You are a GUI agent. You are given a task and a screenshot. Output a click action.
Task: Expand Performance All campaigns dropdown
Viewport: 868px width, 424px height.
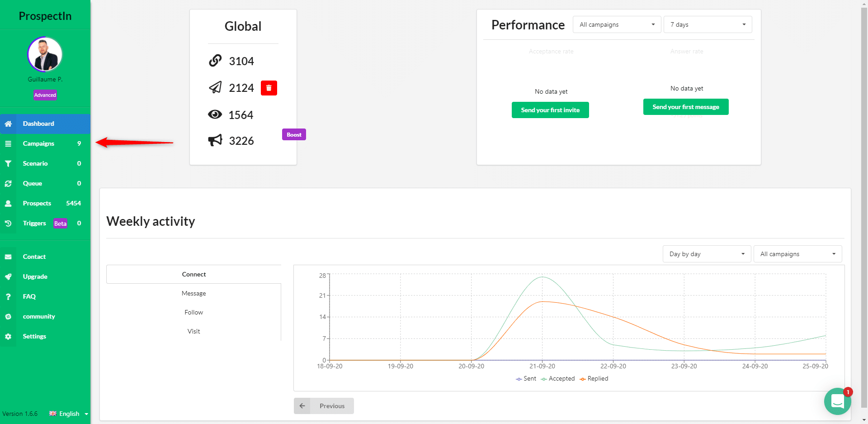click(617, 24)
